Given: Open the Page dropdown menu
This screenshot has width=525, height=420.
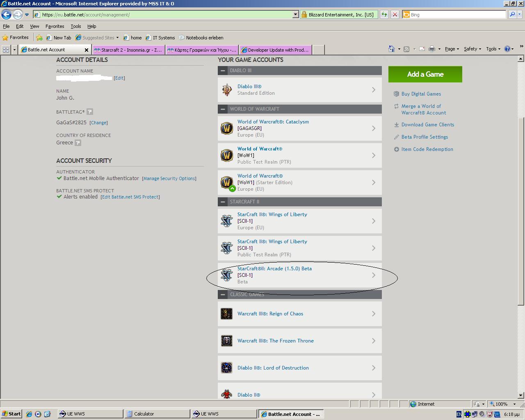Looking at the screenshot, I should [x=452, y=49].
